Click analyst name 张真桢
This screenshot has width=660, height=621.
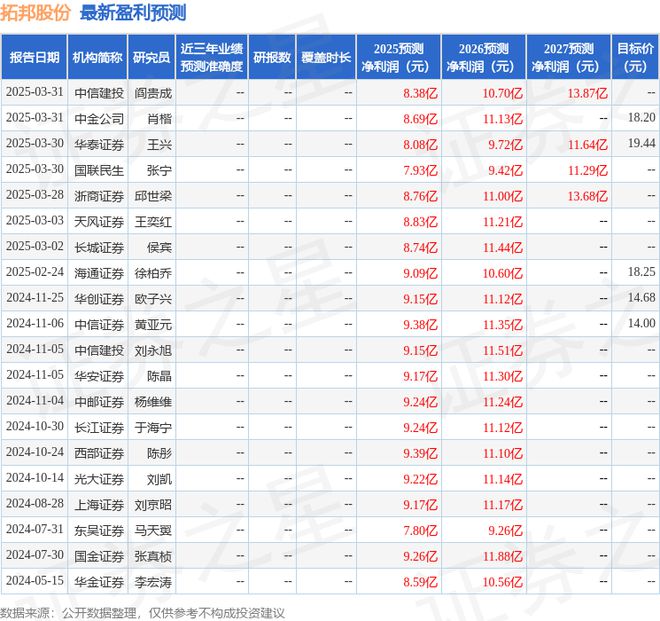(x=153, y=556)
